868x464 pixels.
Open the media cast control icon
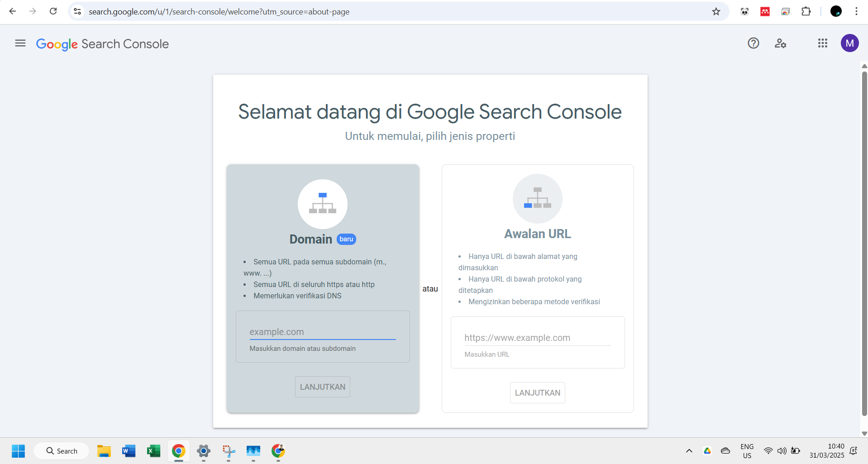tap(786, 11)
